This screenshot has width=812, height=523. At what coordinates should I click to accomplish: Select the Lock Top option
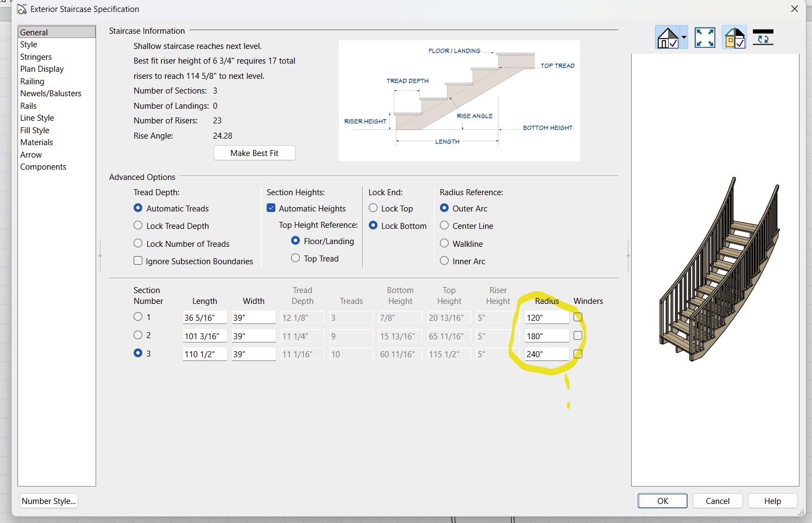(373, 208)
